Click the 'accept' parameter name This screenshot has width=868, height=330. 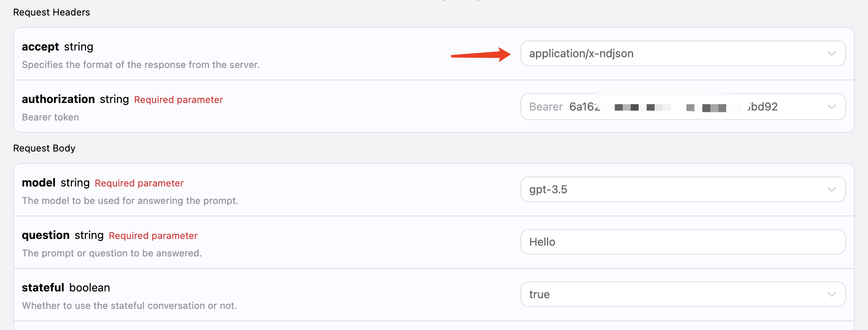coord(40,47)
